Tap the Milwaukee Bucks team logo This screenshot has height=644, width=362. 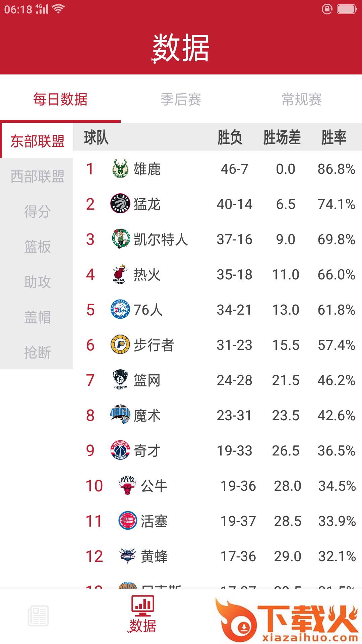click(120, 169)
